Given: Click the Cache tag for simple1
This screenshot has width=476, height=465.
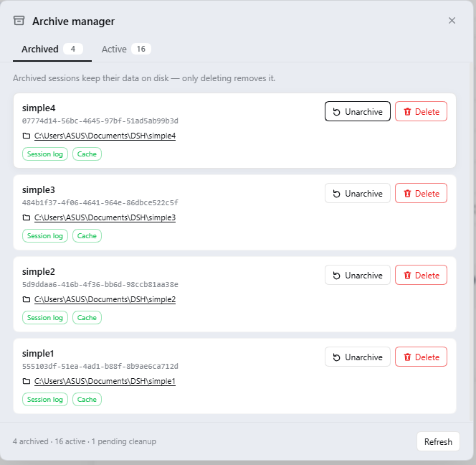Looking at the screenshot, I should click(x=87, y=400).
